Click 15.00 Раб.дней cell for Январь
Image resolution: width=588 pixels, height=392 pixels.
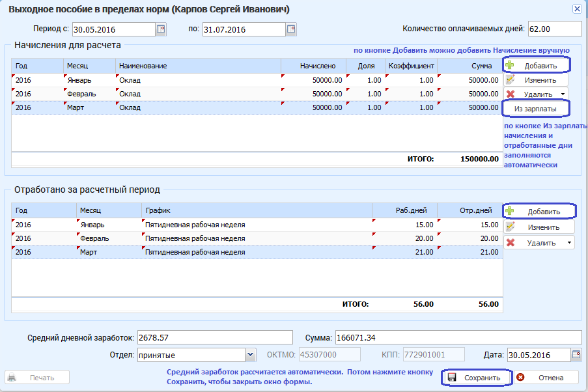pos(404,225)
